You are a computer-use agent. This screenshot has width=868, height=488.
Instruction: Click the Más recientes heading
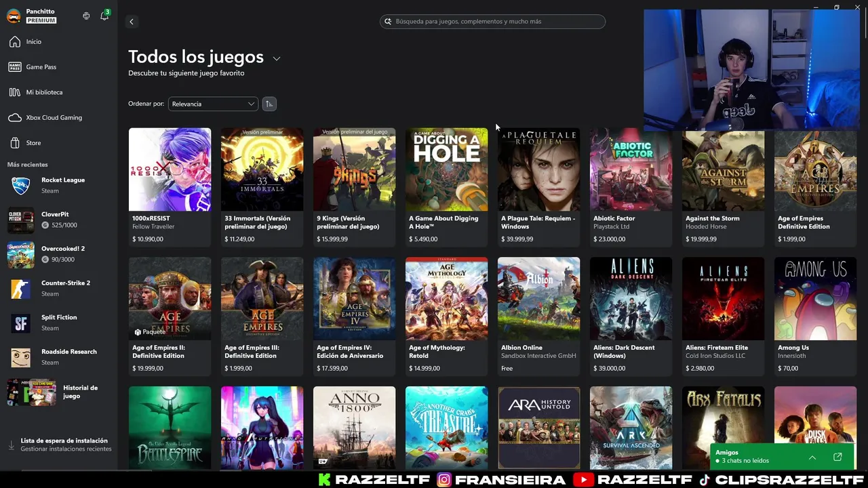[27, 165]
